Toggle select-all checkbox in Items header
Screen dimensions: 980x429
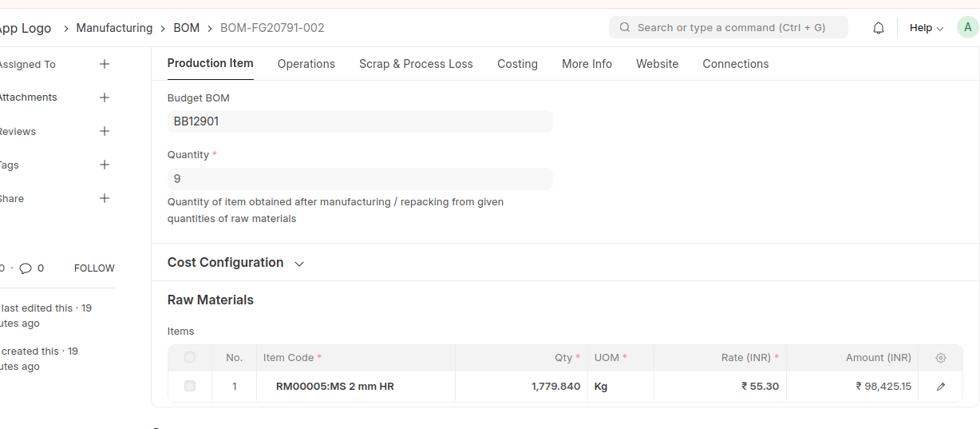click(190, 357)
